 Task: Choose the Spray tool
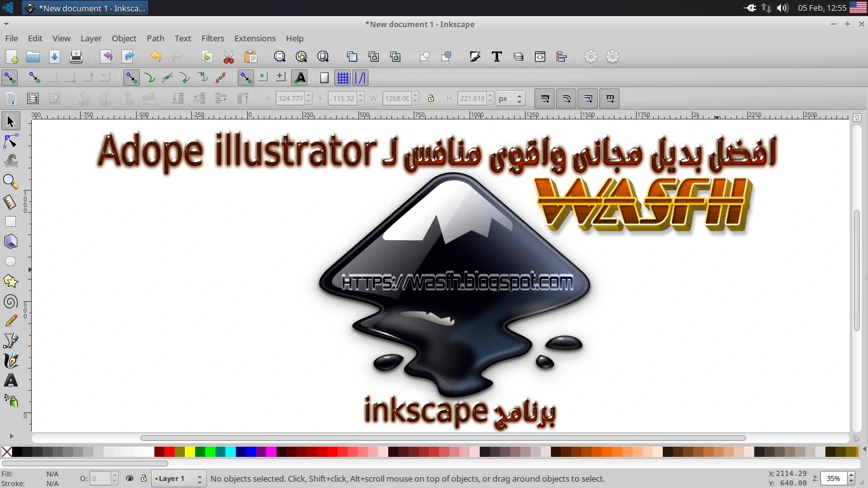click(x=10, y=401)
